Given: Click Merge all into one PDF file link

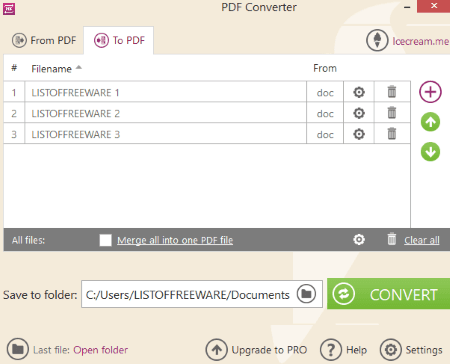Looking at the screenshot, I should (x=175, y=240).
